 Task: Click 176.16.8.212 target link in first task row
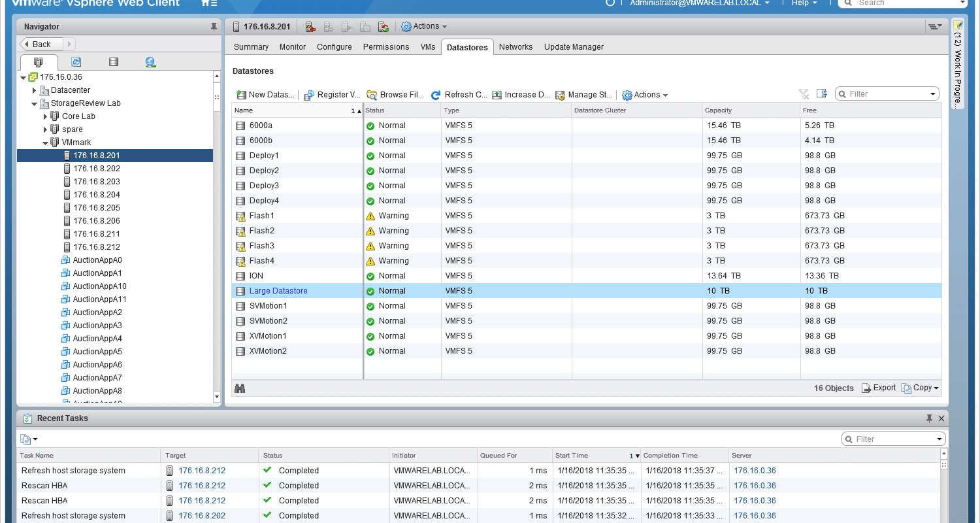(202, 471)
